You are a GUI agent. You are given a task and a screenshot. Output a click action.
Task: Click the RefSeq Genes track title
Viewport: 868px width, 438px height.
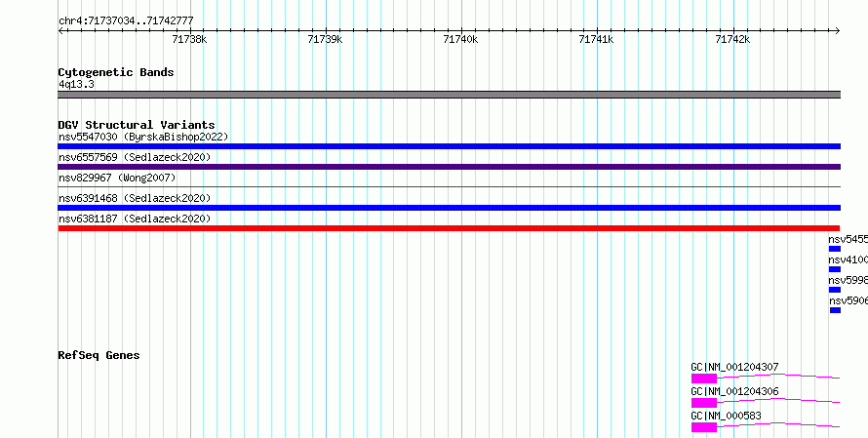click(x=99, y=355)
